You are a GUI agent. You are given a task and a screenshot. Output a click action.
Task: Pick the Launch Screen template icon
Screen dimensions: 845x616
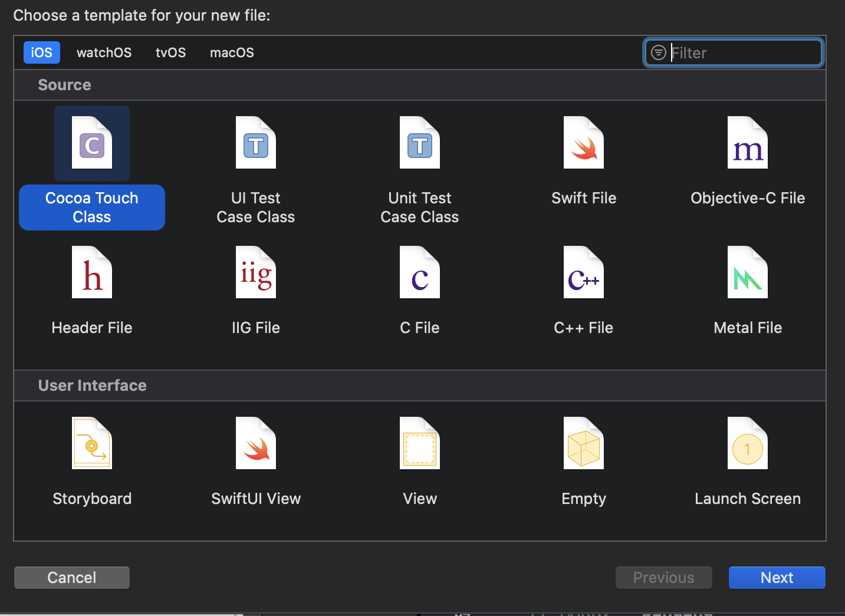[x=748, y=443]
